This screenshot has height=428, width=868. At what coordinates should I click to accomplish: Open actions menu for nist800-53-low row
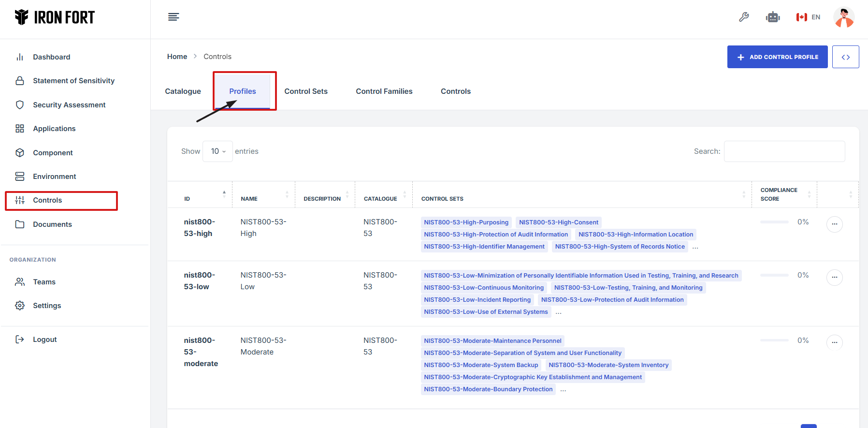click(834, 278)
